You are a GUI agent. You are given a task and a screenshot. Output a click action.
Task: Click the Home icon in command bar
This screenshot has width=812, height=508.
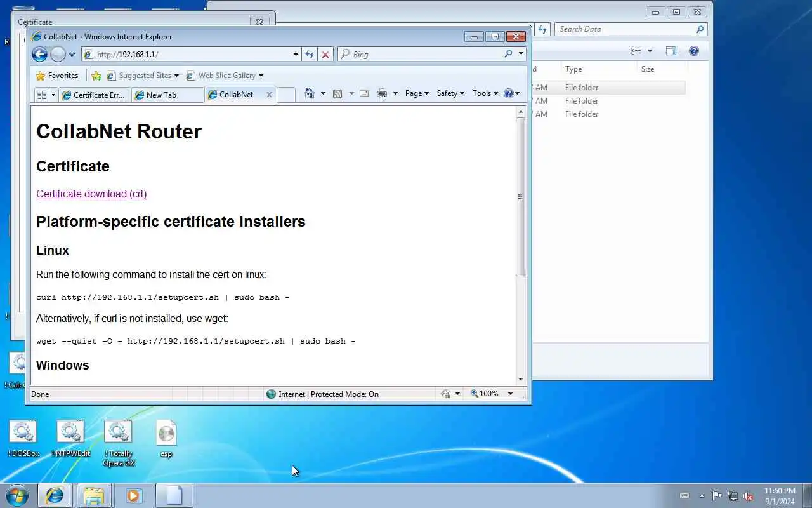tap(310, 93)
